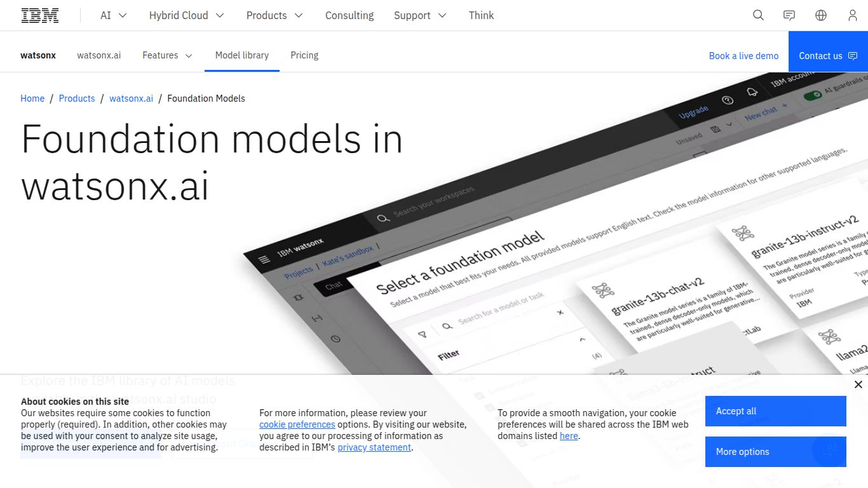Dismiss the cookie banner with the X
868x488 pixels.
coord(858,384)
